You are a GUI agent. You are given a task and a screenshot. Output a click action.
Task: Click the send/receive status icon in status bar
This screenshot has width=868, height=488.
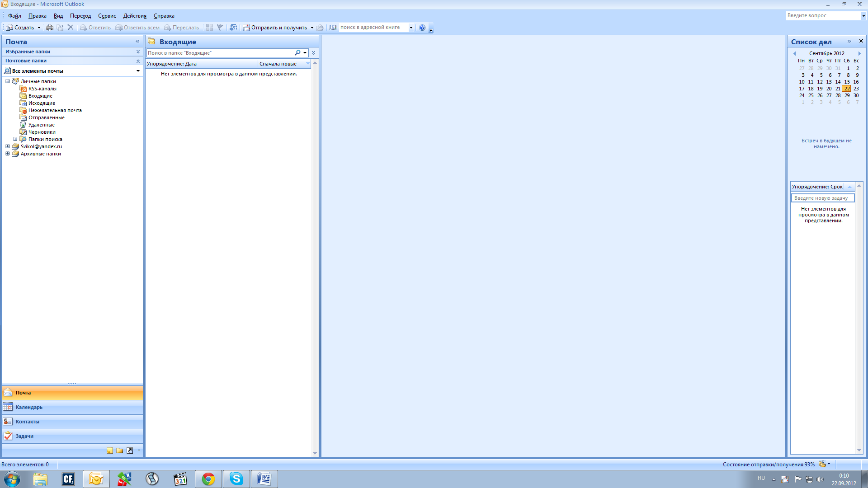822,464
